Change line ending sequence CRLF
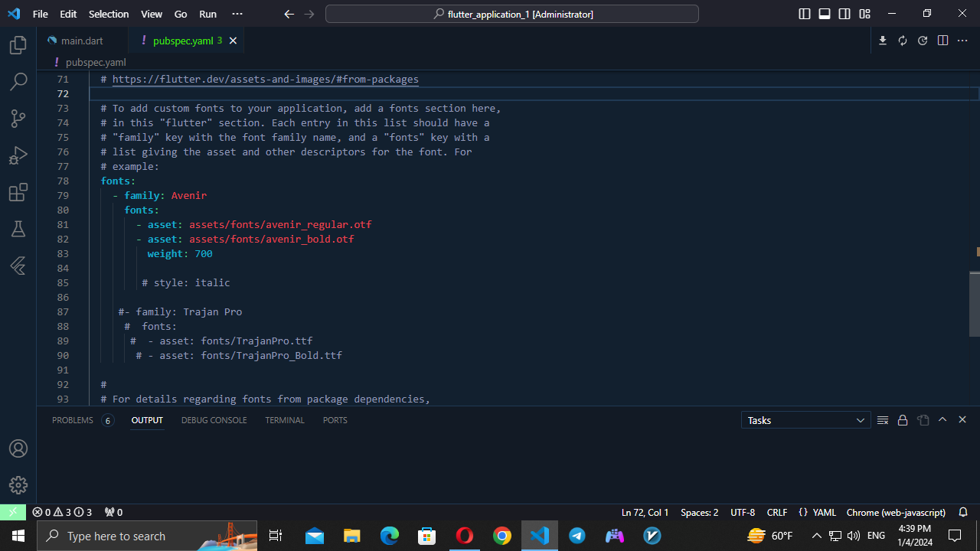 coord(777,512)
